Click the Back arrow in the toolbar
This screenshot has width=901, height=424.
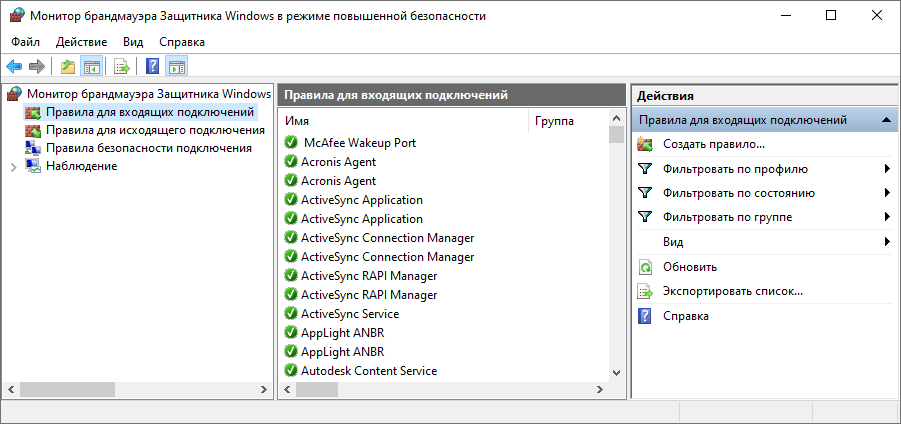pos(14,67)
